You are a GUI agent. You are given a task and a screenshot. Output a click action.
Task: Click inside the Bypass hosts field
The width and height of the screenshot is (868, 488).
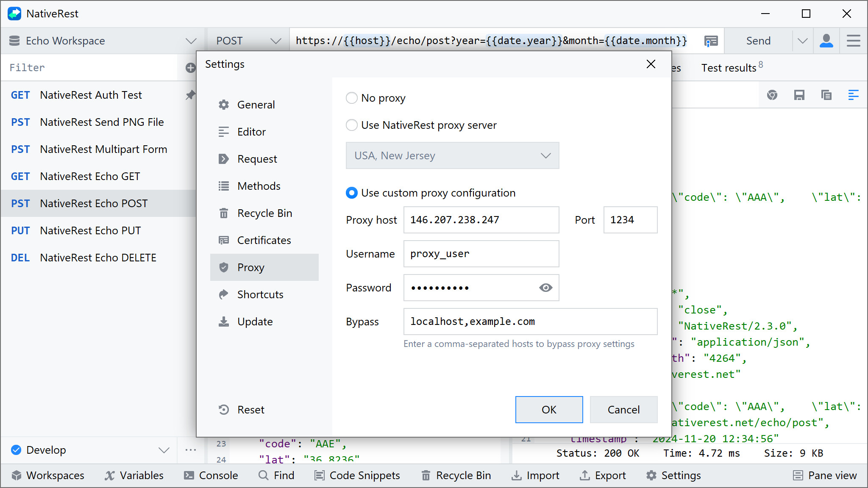(530, 322)
